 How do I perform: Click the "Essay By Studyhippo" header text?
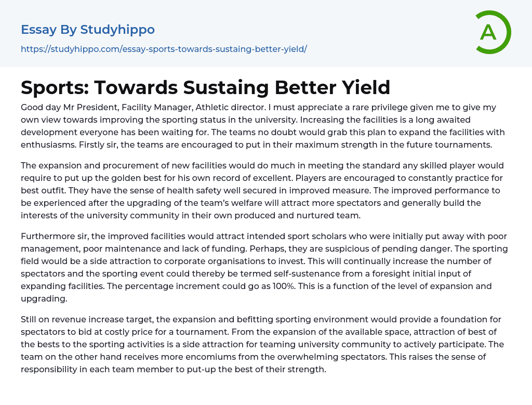click(88, 30)
